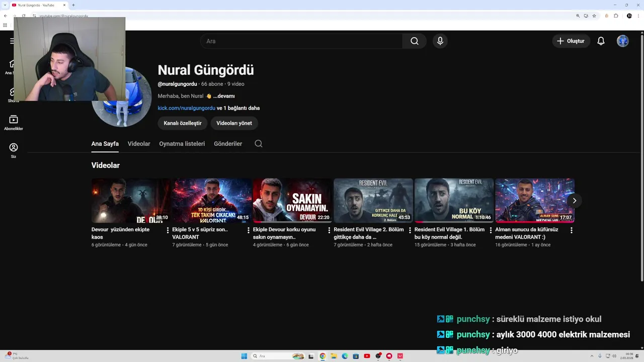Open Microsoft Edge from the taskbar
The image size is (644, 362).
tap(345, 356)
